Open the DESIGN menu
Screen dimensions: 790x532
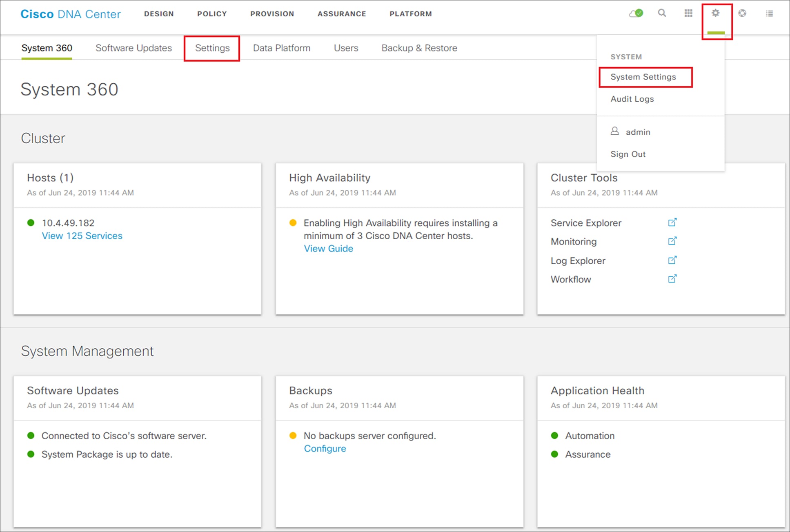pyautogui.click(x=159, y=14)
